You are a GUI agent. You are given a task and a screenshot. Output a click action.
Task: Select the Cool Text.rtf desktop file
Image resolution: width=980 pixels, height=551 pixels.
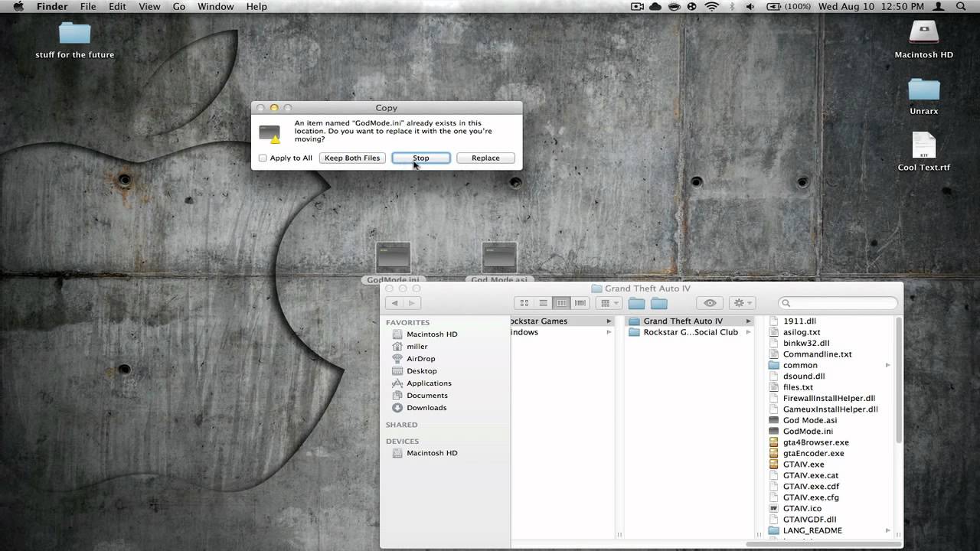(924, 152)
